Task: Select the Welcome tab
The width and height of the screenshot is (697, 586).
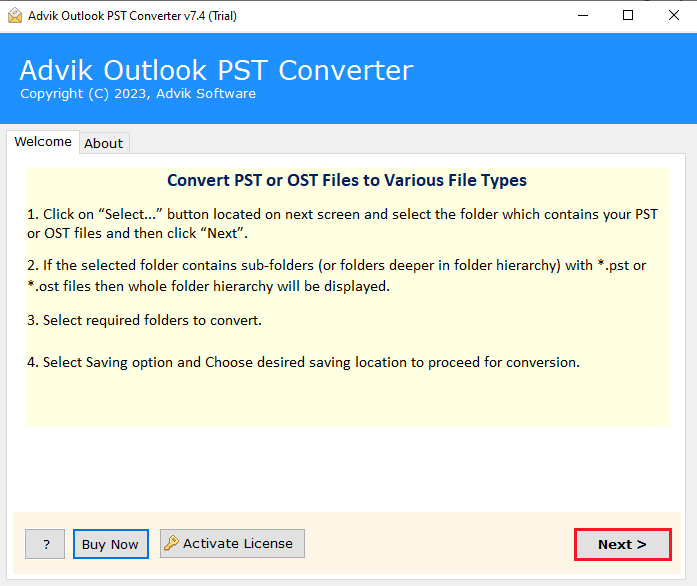Action: click(43, 141)
